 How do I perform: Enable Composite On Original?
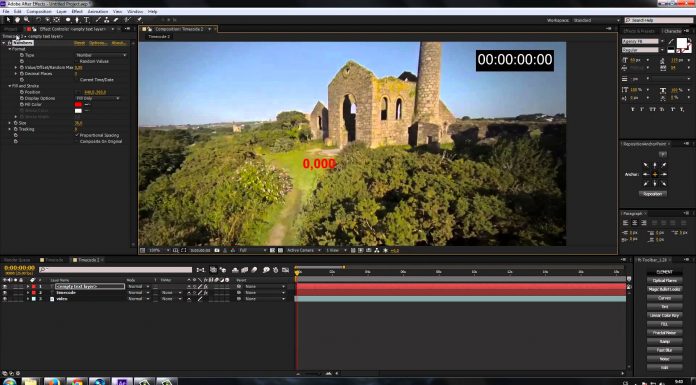[77, 141]
